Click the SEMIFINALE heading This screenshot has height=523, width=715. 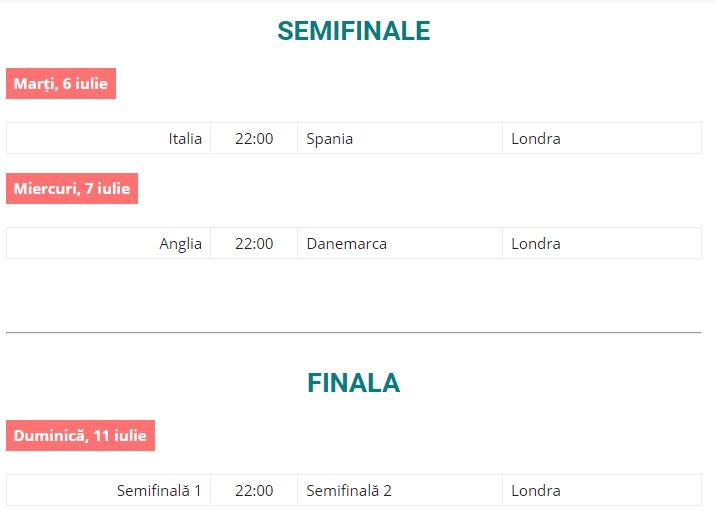(x=353, y=31)
